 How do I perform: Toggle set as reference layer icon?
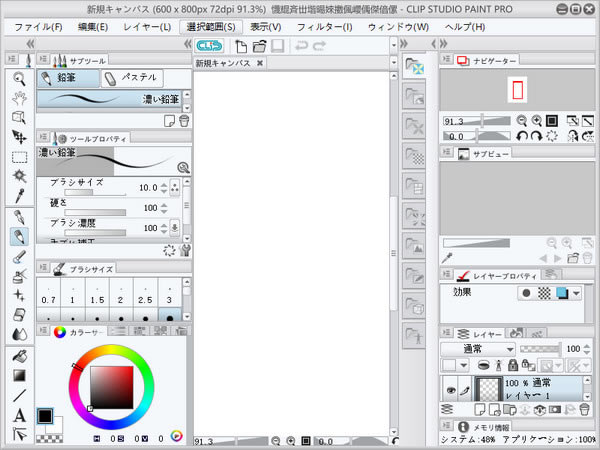click(498, 365)
